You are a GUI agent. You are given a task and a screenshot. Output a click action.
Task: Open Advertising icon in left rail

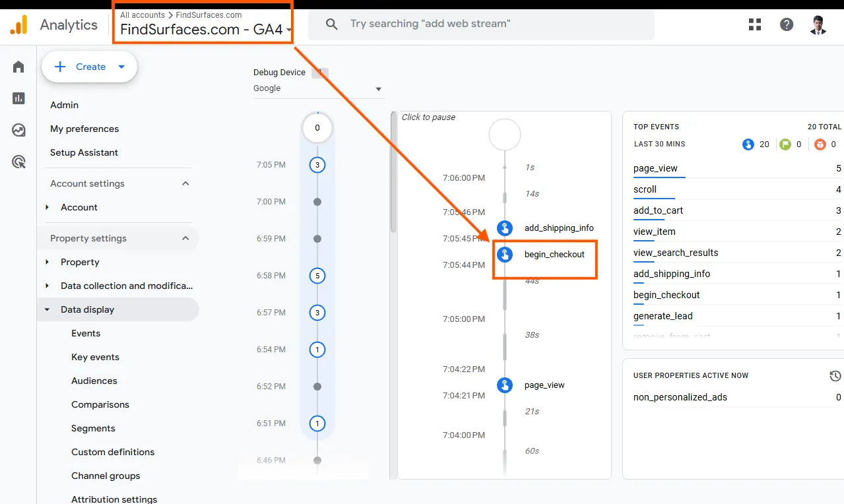click(x=18, y=162)
